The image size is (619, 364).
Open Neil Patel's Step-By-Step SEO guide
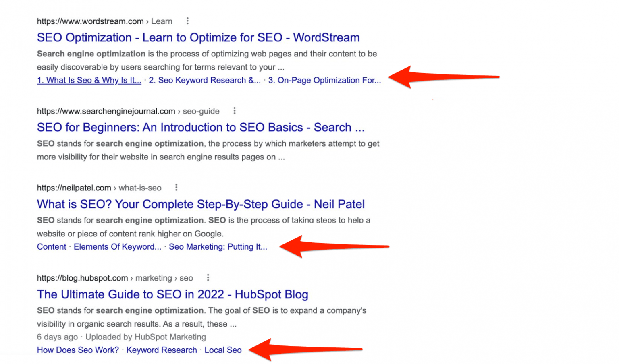[200, 204]
